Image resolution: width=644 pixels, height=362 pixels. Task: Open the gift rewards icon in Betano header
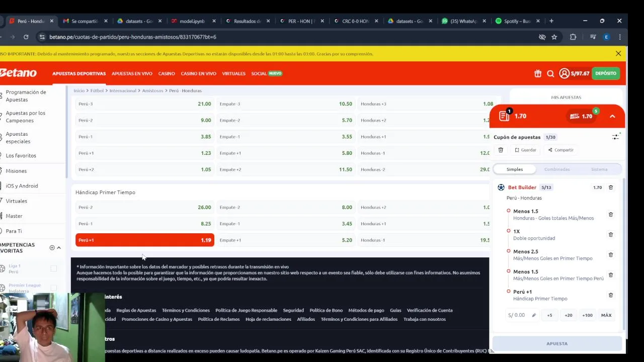point(538,73)
